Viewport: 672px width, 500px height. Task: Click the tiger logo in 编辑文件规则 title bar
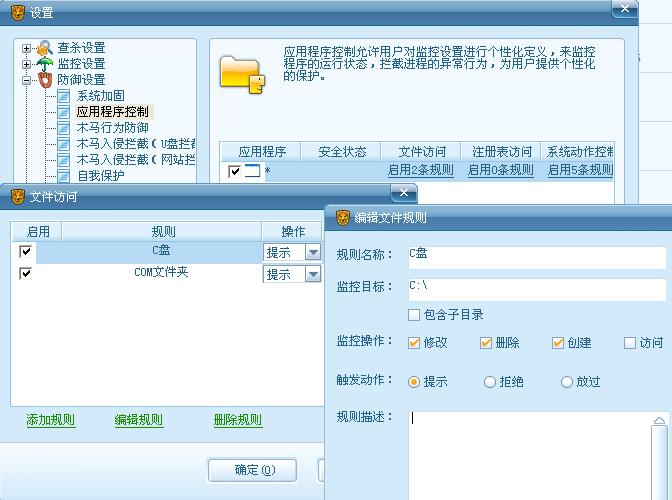pos(343,218)
